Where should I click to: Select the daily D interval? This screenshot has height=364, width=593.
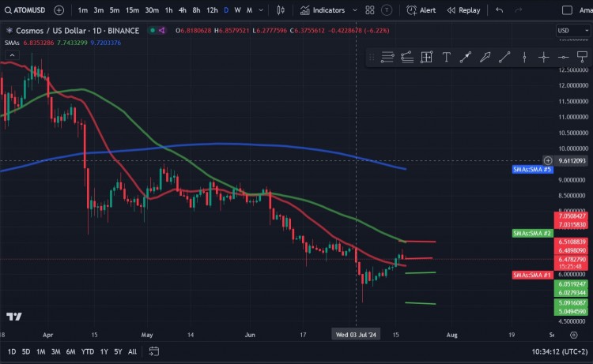[226, 10]
